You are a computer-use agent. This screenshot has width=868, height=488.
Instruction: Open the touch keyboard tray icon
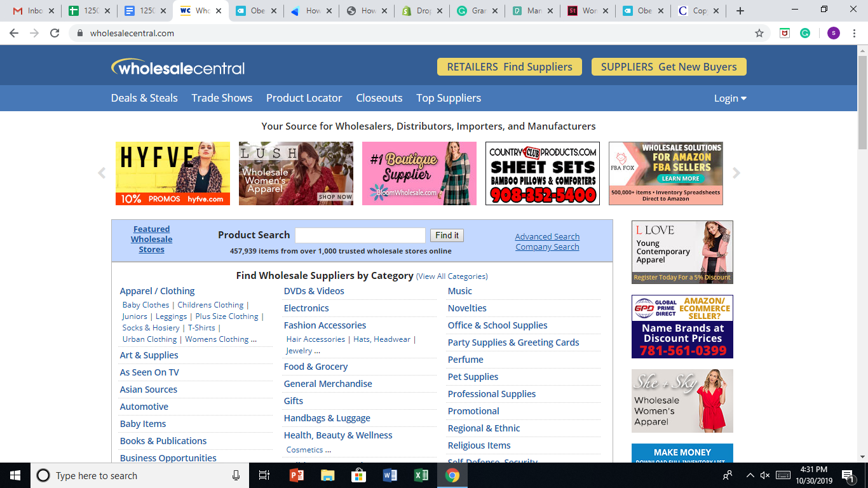click(783, 475)
